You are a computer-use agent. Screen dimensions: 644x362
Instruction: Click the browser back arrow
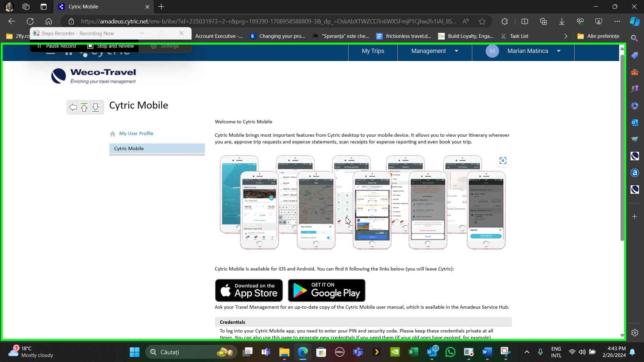pyautogui.click(x=12, y=21)
